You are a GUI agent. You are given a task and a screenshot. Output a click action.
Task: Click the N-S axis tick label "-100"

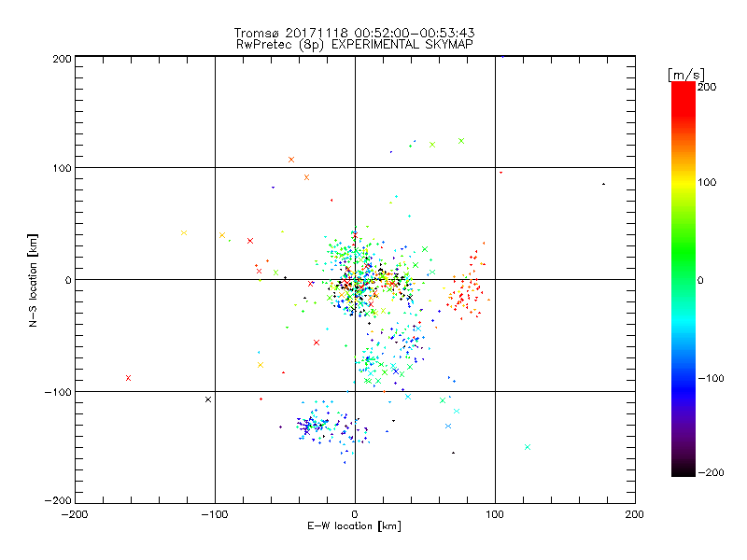click(58, 392)
